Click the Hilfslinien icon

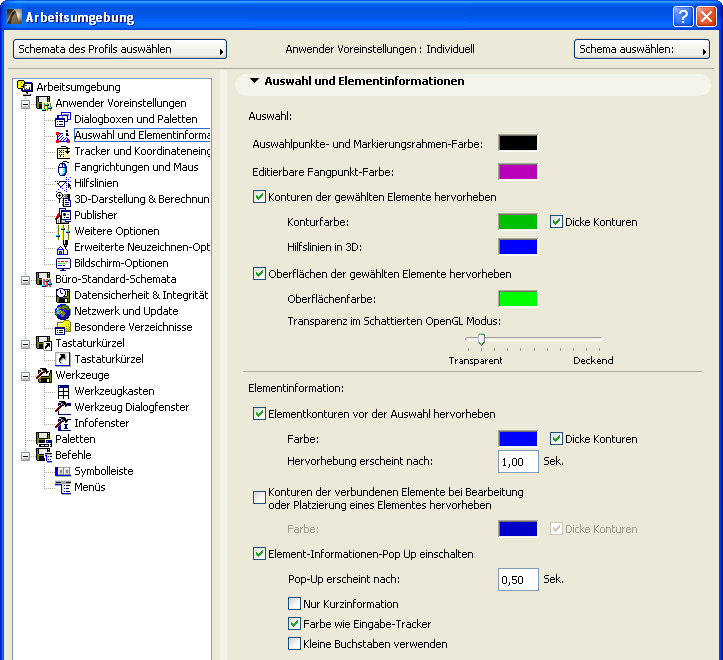click(63, 183)
